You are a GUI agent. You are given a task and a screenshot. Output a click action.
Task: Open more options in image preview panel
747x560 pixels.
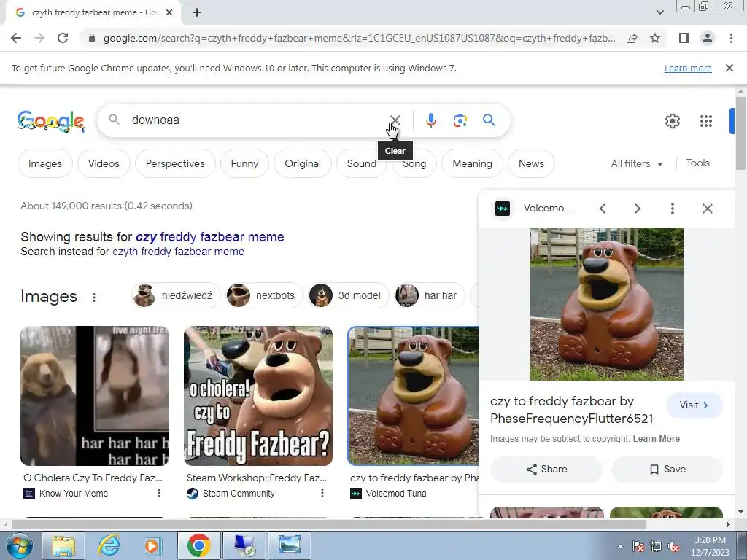coord(672,209)
